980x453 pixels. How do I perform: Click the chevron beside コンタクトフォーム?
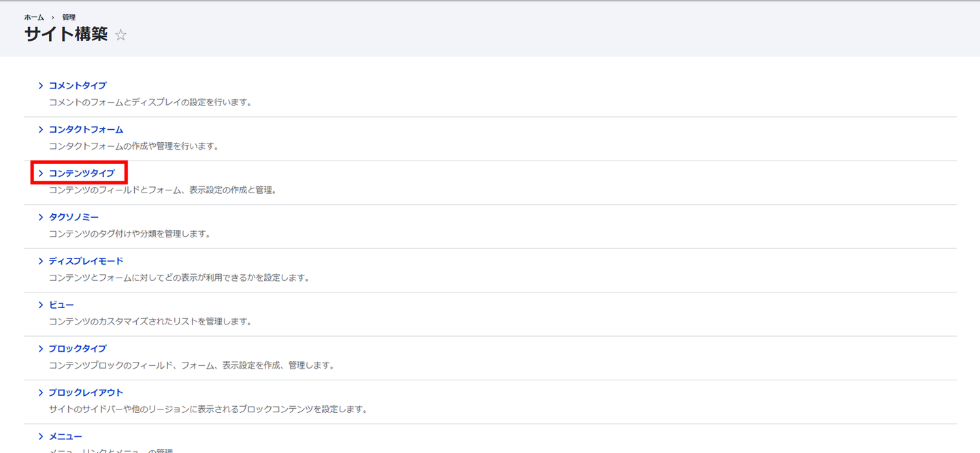tap(41, 129)
